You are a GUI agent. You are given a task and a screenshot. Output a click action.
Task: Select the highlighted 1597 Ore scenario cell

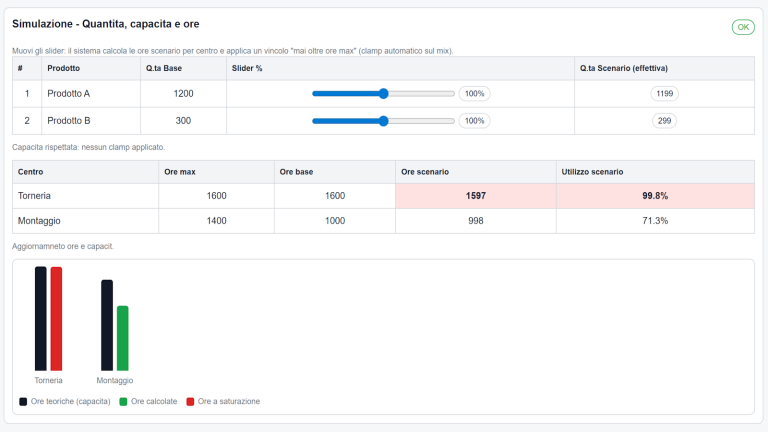tap(475, 196)
